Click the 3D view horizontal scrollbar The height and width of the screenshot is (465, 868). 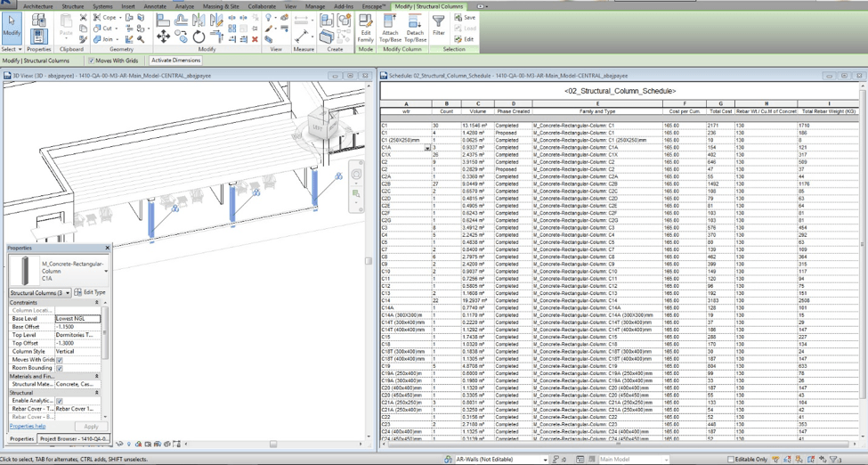[273, 444]
